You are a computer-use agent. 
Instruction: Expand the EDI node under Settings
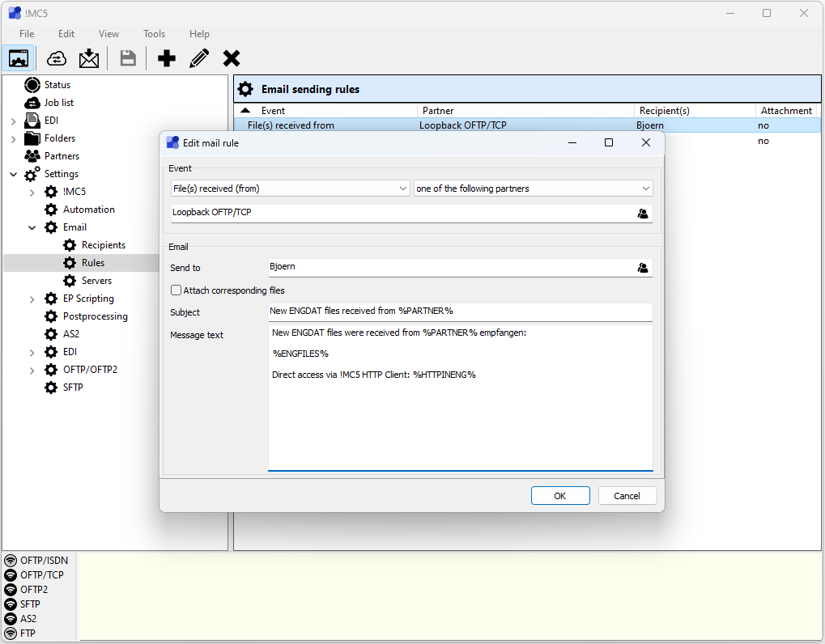[x=32, y=352]
